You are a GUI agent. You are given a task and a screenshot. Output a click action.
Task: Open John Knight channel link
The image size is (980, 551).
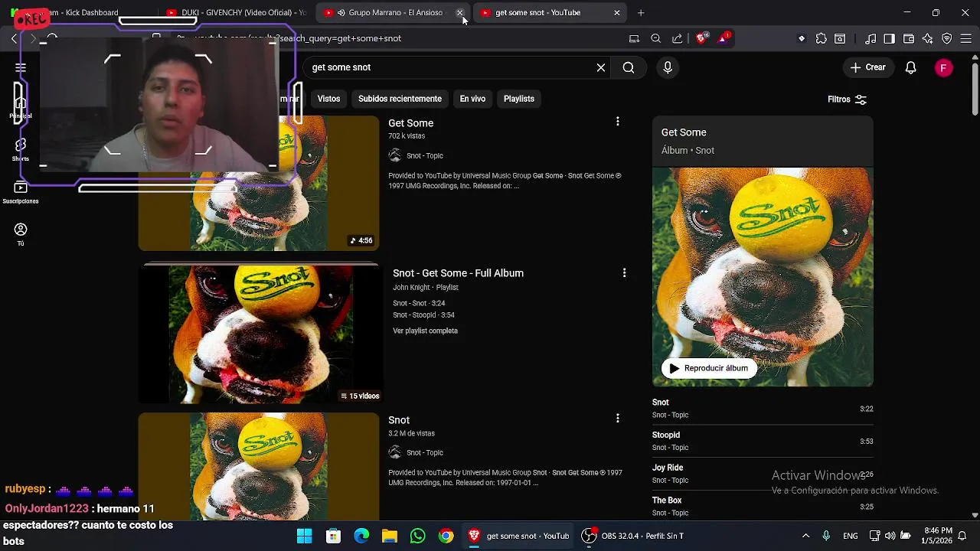[x=411, y=288]
